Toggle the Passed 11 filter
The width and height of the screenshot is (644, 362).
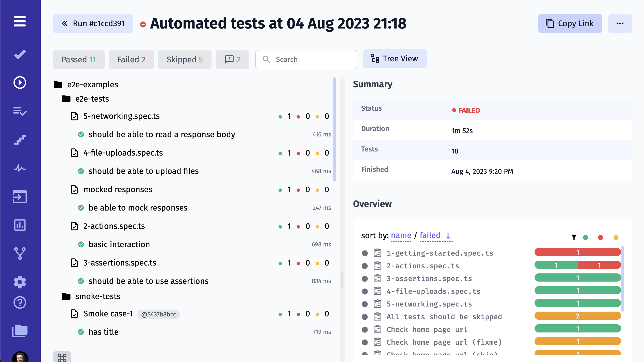tap(78, 59)
